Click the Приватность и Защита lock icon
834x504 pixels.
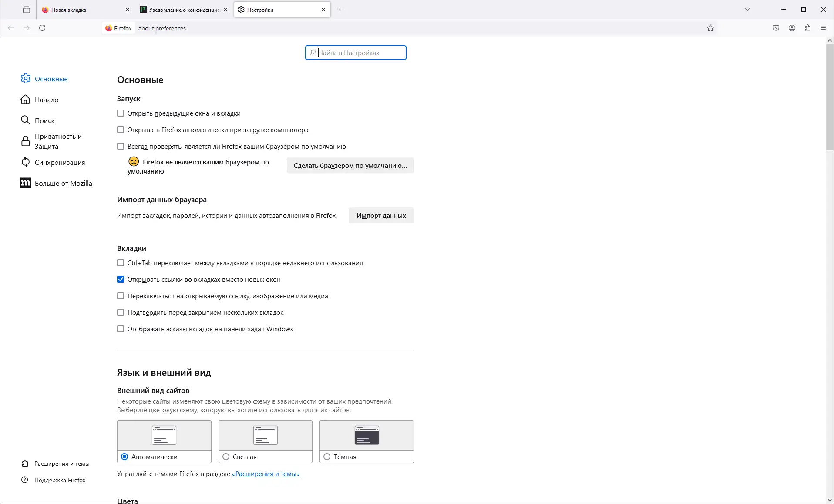click(x=26, y=141)
